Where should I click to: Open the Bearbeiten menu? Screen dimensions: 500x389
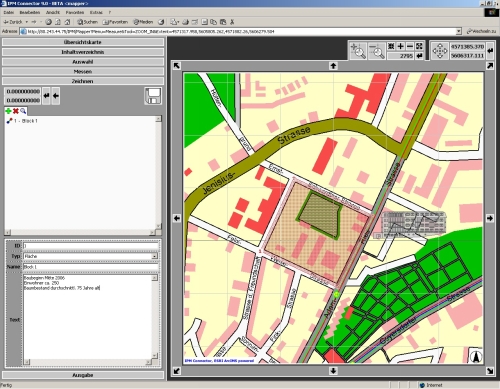[30, 12]
